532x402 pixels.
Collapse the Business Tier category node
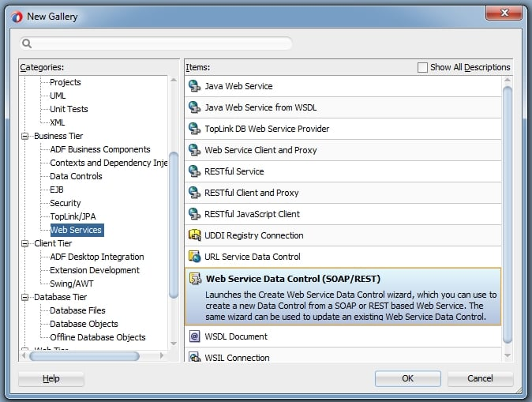(x=24, y=136)
